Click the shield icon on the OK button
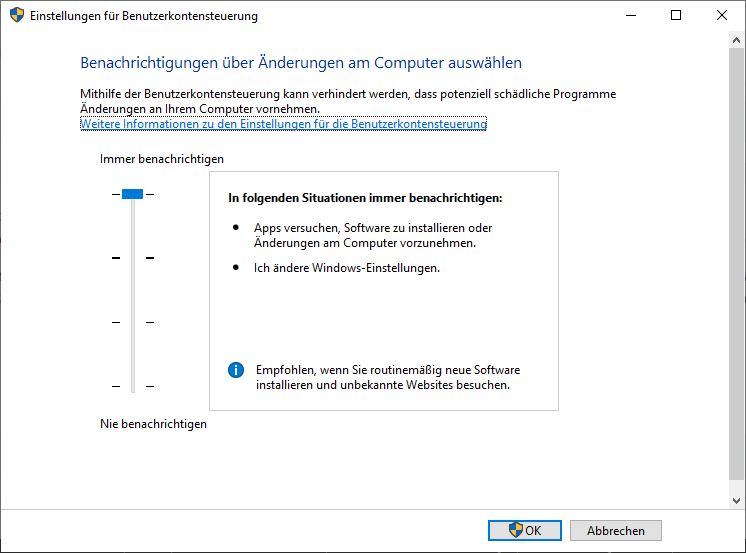The image size is (746, 553). tap(515, 530)
